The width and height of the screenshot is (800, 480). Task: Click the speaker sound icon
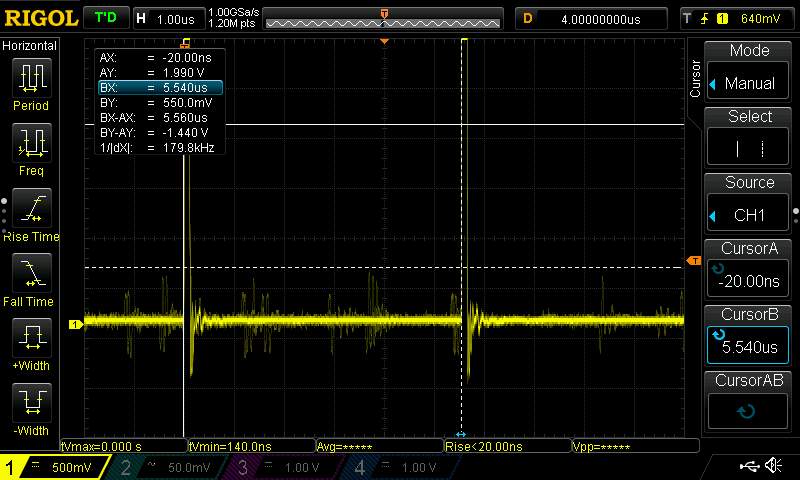pos(773,466)
